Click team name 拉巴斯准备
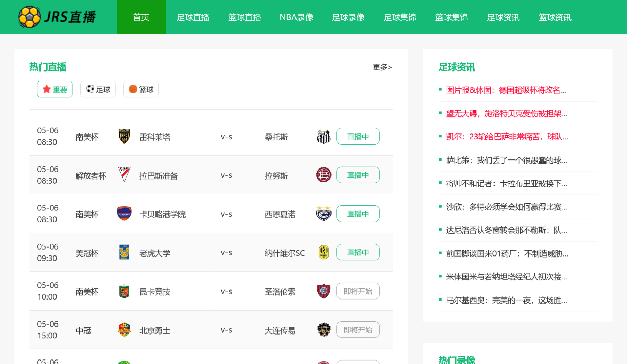 pos(158,176)
